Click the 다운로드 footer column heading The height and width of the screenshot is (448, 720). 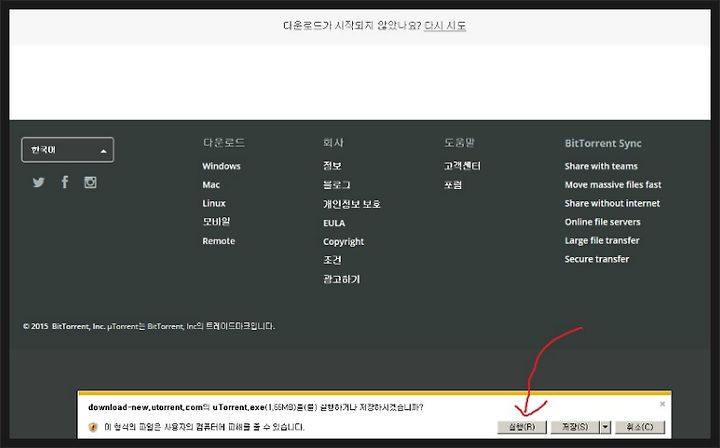(224, 143)
